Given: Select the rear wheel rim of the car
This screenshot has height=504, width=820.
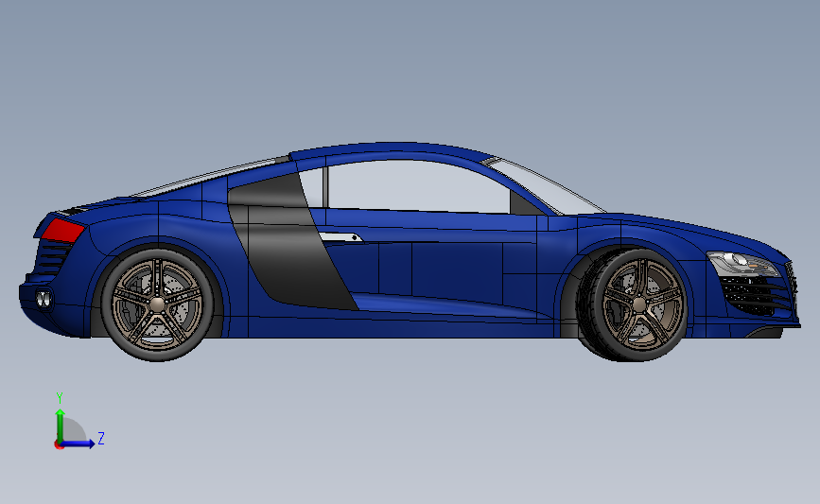Looking at the screenshot, I should click(157, 304).
